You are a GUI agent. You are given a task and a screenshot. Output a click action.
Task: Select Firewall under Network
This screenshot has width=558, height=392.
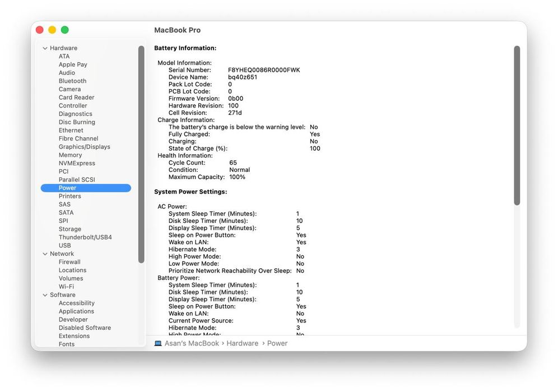click(69, 262)
